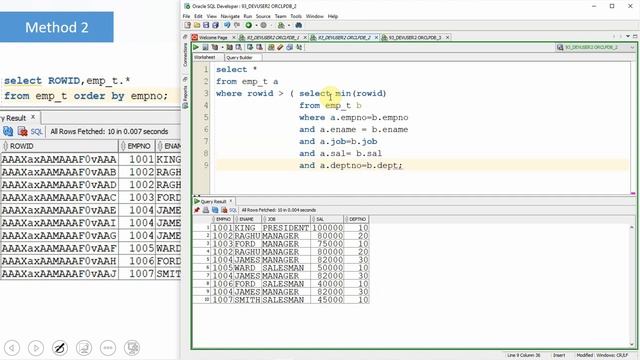Open the dropdown arrow beside green Back icon
640x360 pixels.
pos(256,25)
